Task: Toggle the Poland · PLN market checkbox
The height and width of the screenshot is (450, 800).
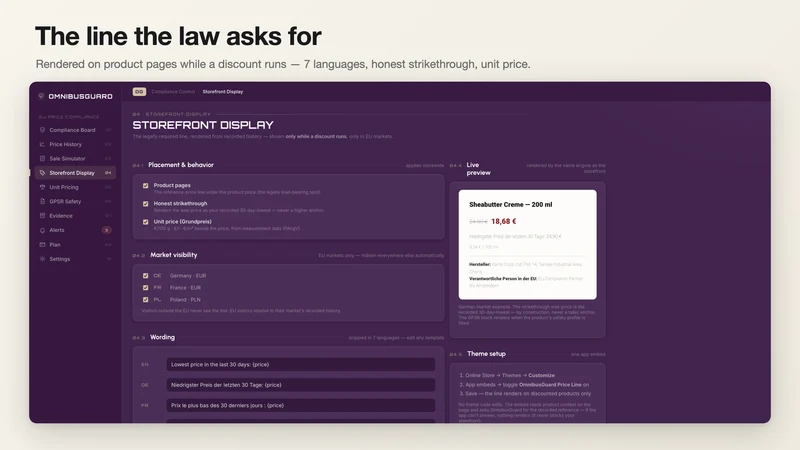Action: point(145,299)
